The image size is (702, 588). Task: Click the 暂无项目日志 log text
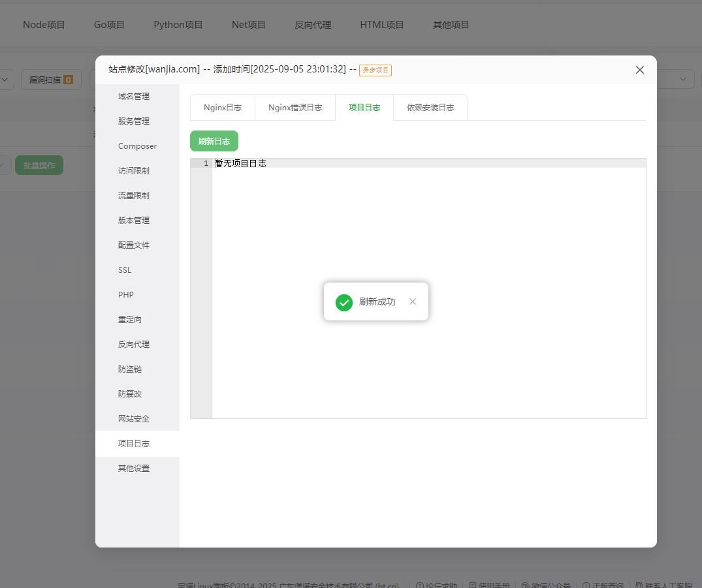(x=240, y=163)
